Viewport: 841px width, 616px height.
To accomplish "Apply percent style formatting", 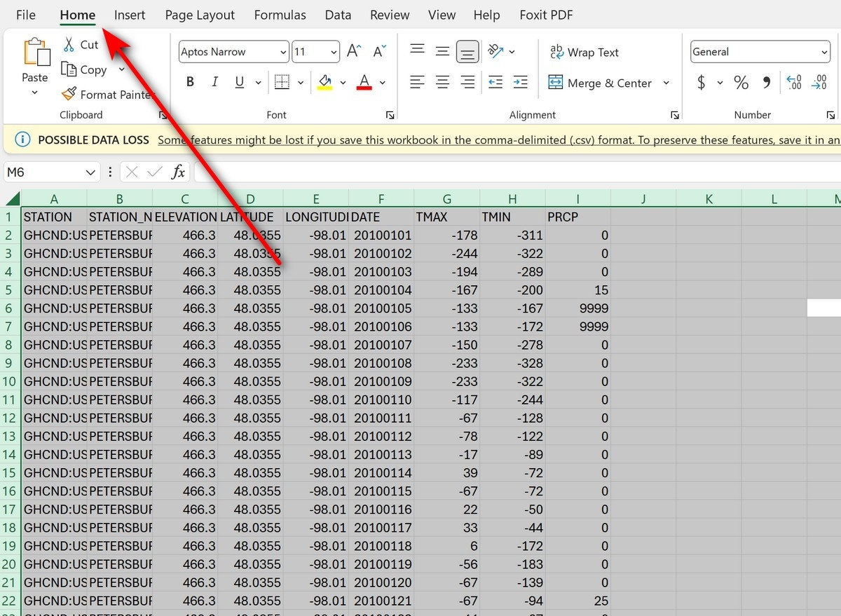I will tap(741, 82).
